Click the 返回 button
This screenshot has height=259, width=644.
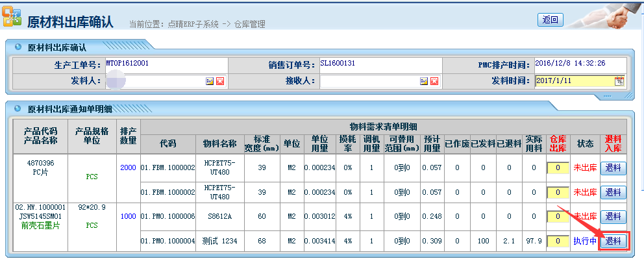coord(551,19)
